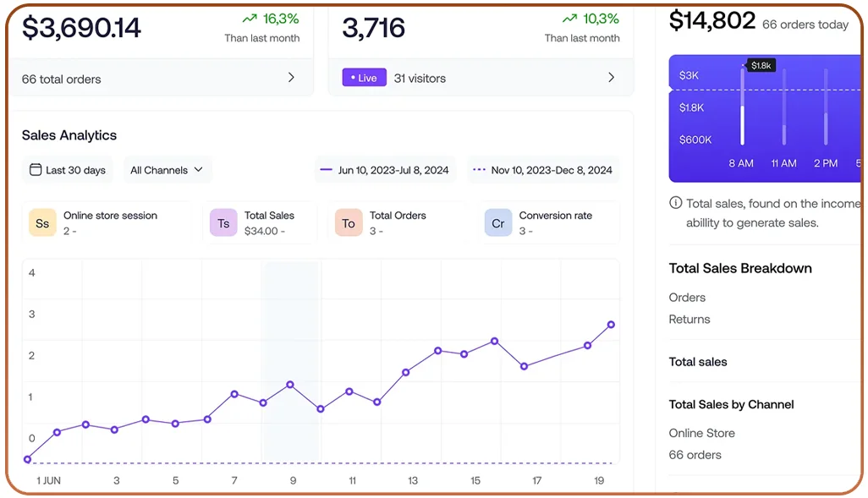
Task: Click the To Total Orders icon
Action: click(348, 222)
